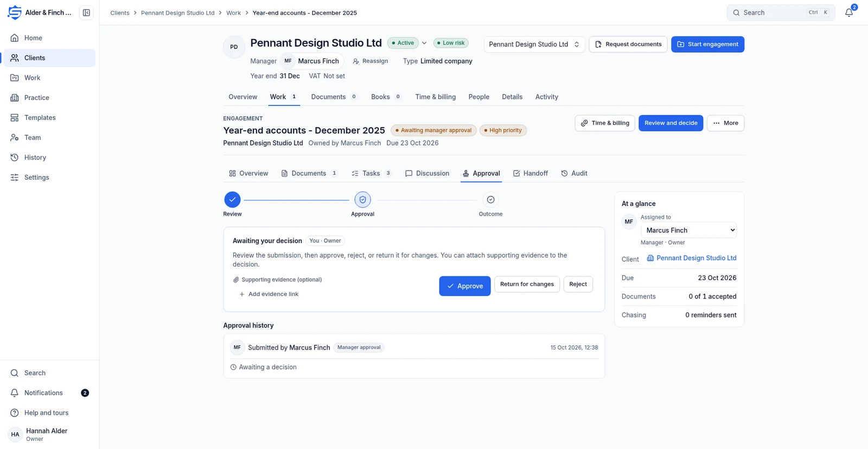Click the Approval step shield icon

pos(362,200)
